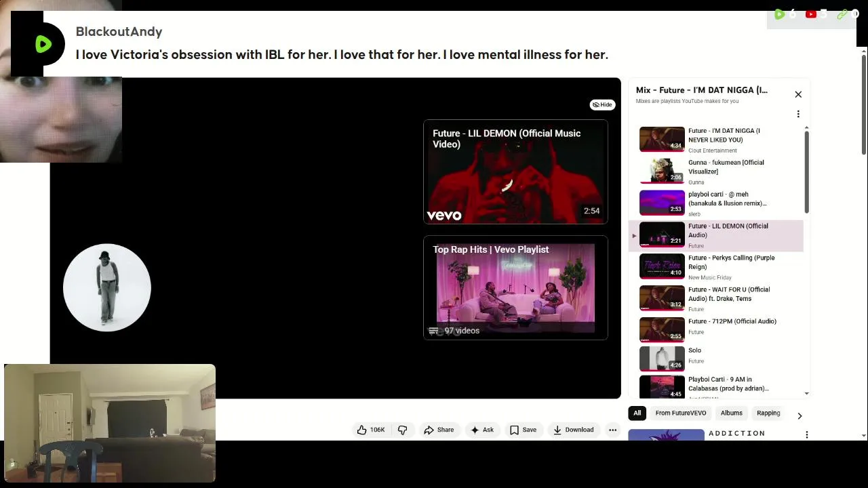Viewport: 868px width, 488px height.
Task: Click the Solo 4:26 thumbnail
Action: coord(662,359)
